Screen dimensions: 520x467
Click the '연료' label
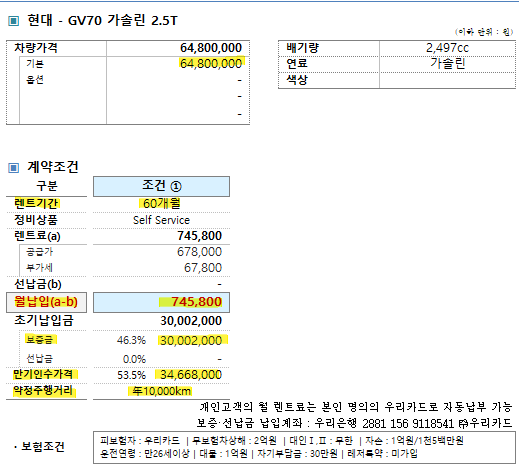[297, 63]
